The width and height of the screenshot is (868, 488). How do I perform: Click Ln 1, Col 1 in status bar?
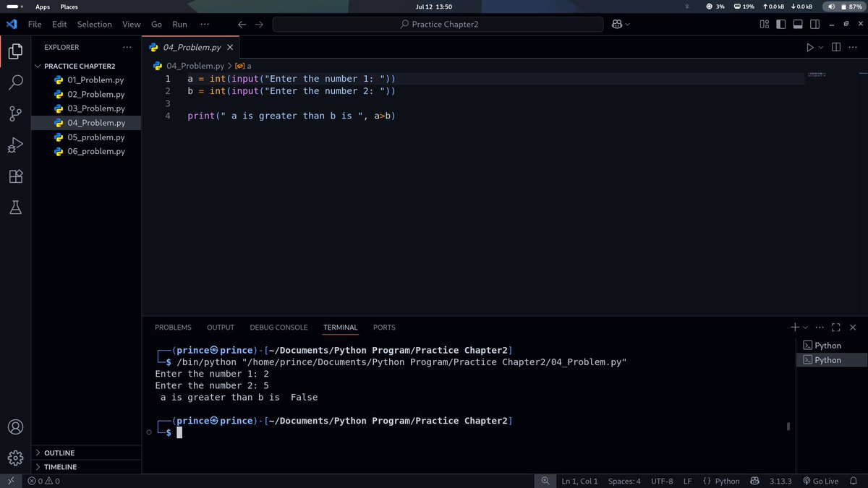[579, 481]
